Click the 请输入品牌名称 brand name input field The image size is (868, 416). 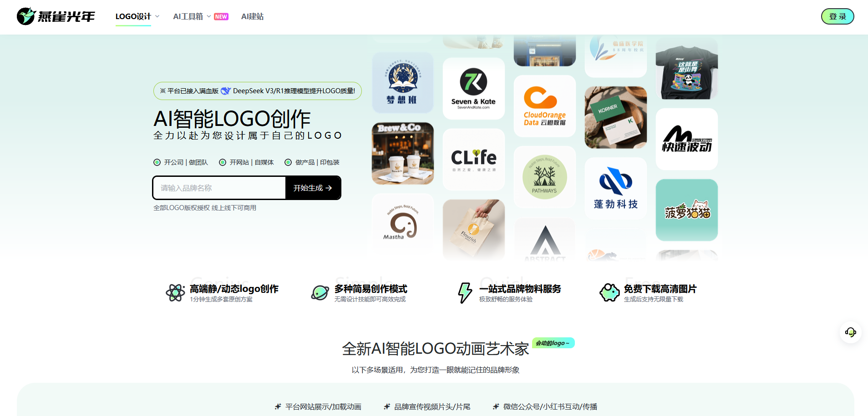[x=219, y=188]
